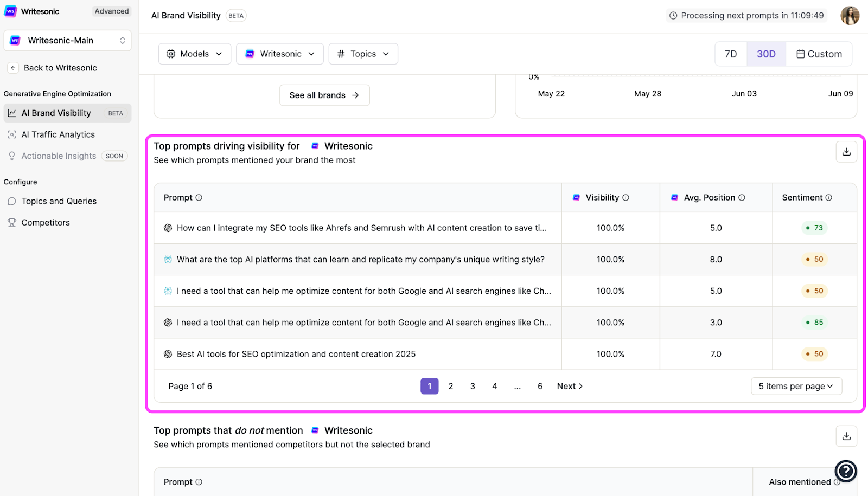Choose the Custom date range
The image size is (868, 496).
[x=819, y=54]
